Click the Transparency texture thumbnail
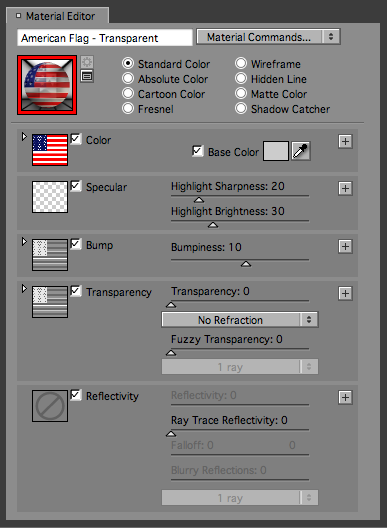The height and width of the screenshot is (528, 387). pyautogui.click(x=50, y=302)
